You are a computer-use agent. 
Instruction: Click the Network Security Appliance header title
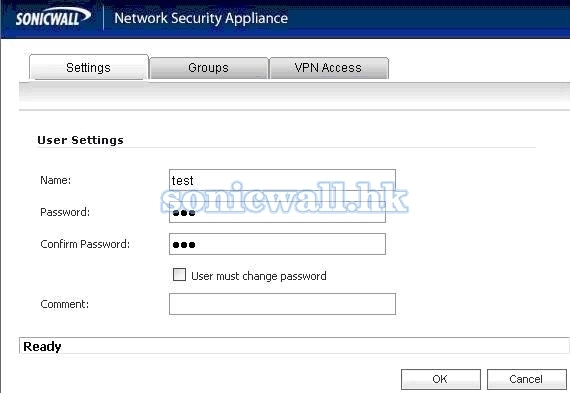[x=201, y=18]
